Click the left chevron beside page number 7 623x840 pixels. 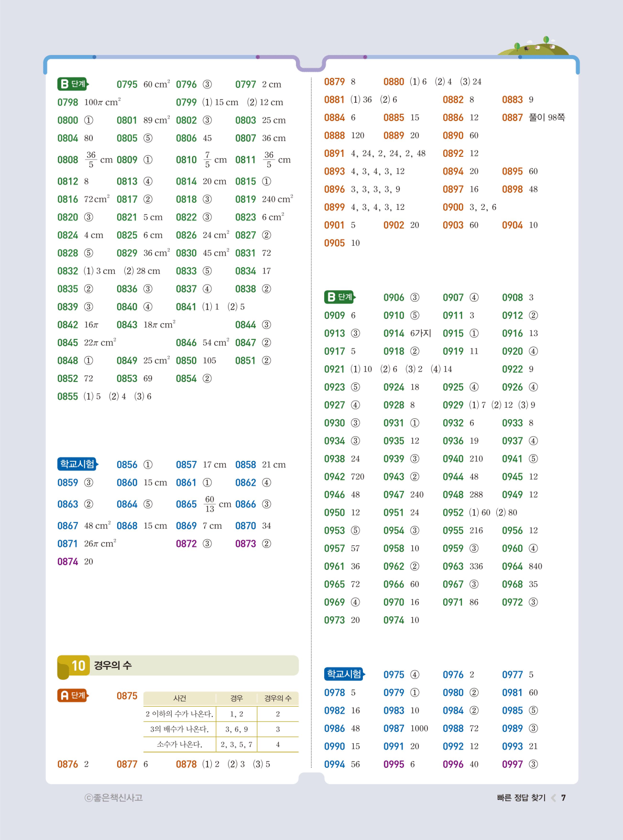pos(553,797)
